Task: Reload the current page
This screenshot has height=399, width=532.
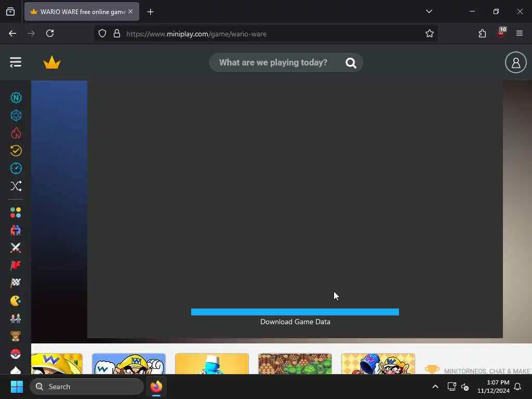Action: (x=50, y=34)
